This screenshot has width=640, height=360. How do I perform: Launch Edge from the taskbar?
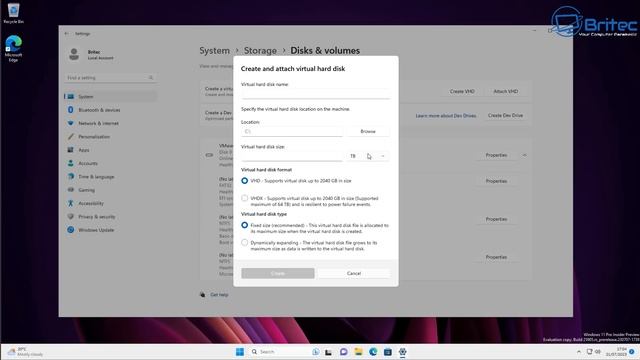(373, 351)
